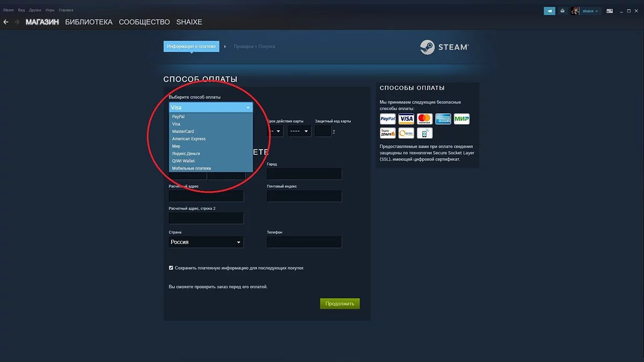644x362 pixels.
Task: Expand the shaixe account dropdown
Action: [590, 11]
